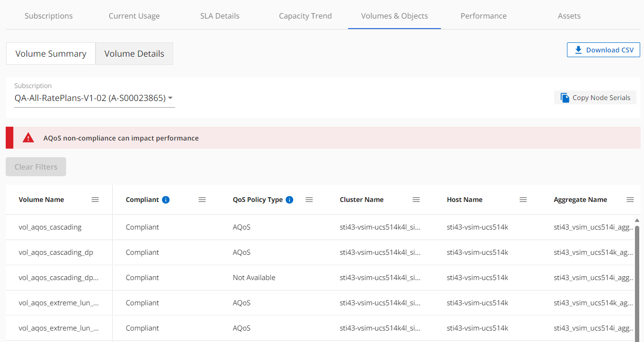Image resolution: width=644 pixels, height=342 pixels.
Task: Click info icon next to Compliant header
Action: [x=166, y=200]
